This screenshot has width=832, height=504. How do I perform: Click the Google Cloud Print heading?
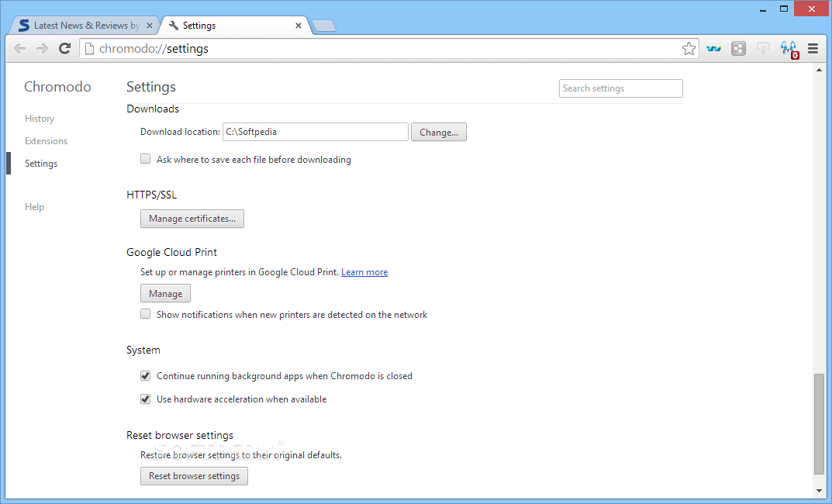pos(171,253)
